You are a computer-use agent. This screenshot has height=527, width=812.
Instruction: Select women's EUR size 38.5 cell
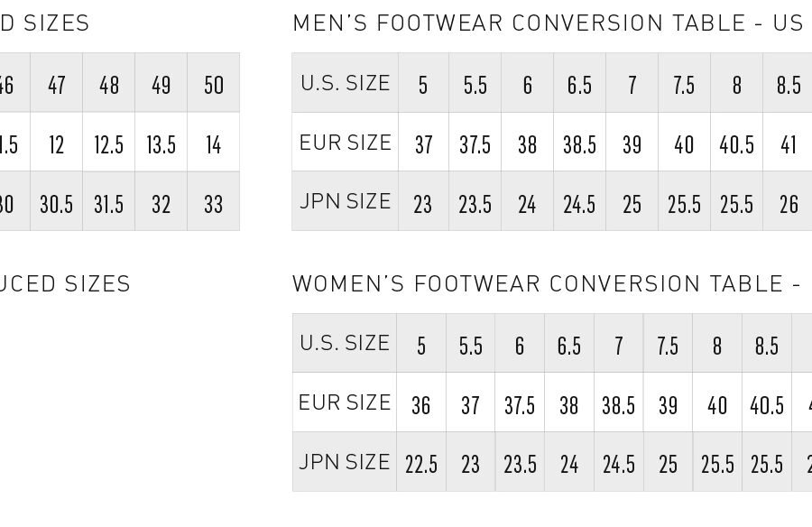point(618,402)
